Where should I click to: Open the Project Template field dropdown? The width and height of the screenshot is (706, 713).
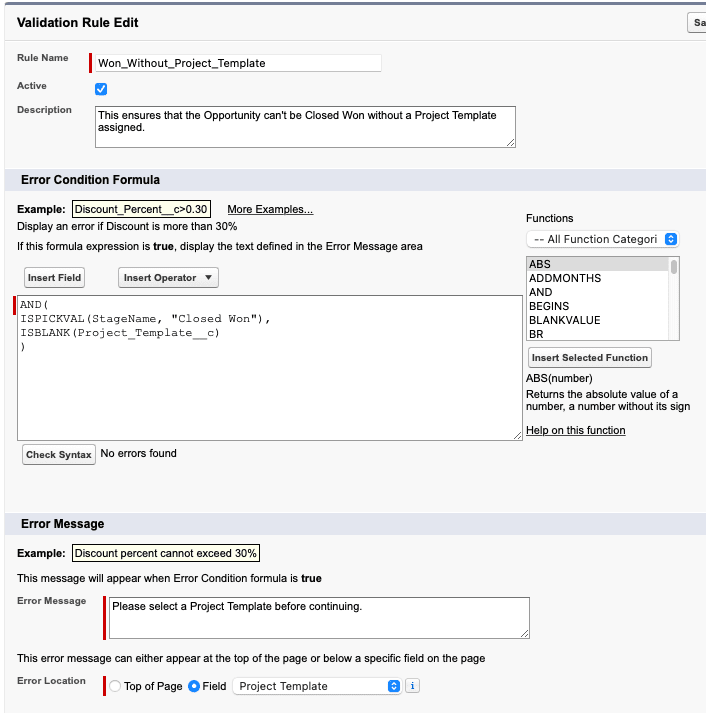[317, 686]
